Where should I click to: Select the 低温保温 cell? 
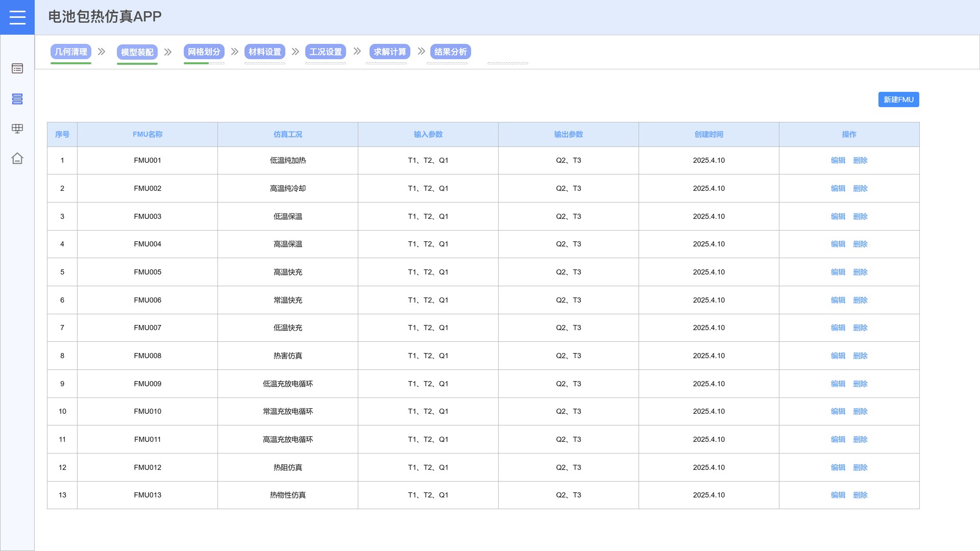click(x=288, y=217)
